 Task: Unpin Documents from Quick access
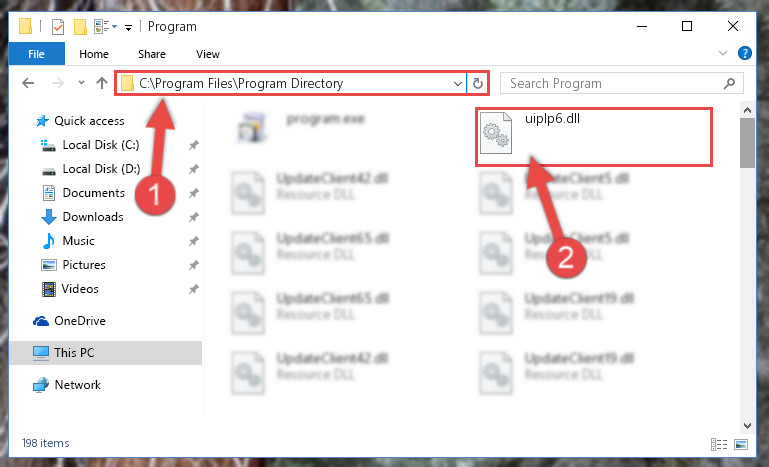(x=194, y=193)
